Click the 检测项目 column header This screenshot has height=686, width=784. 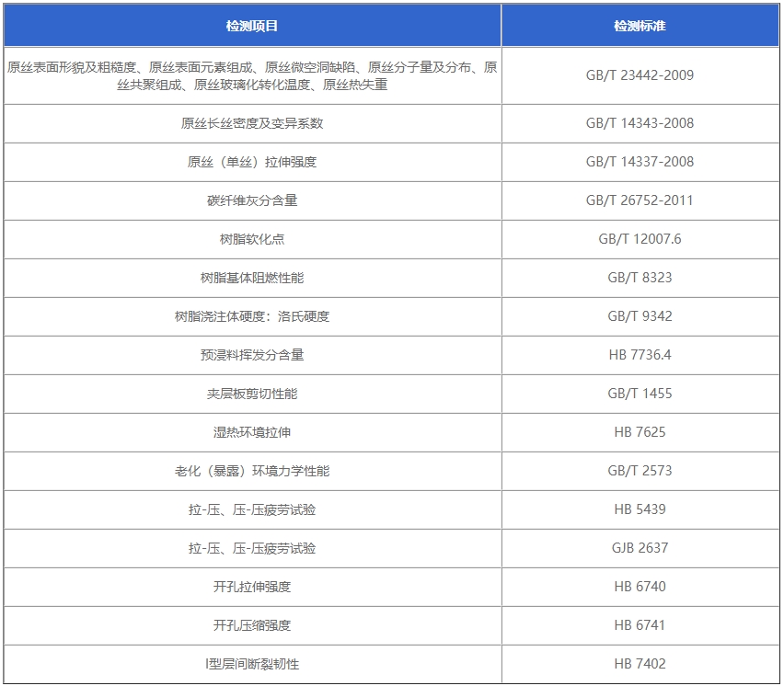pos(252,26)
